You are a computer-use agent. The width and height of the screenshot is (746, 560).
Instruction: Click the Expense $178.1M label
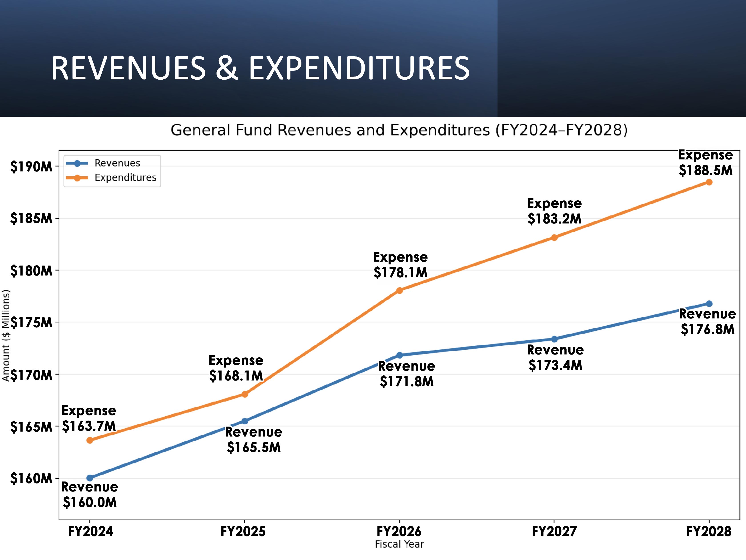click(x=400, y=265)
